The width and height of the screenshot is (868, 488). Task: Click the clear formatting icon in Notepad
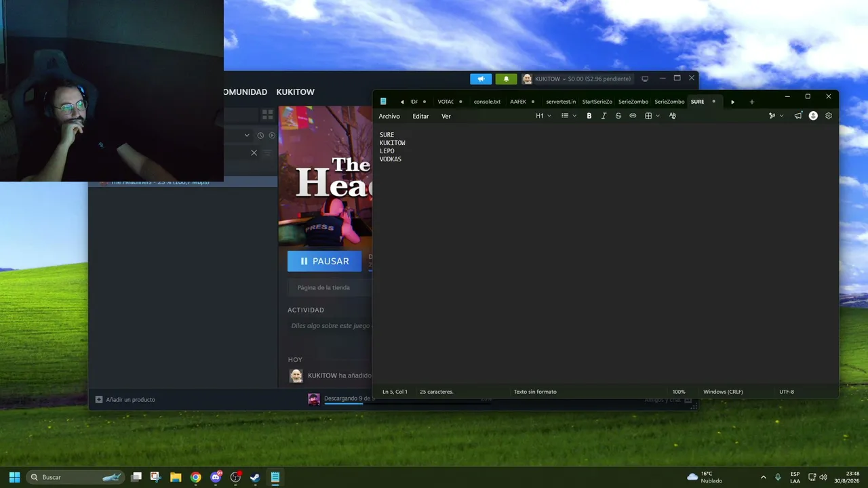point(673,116)
